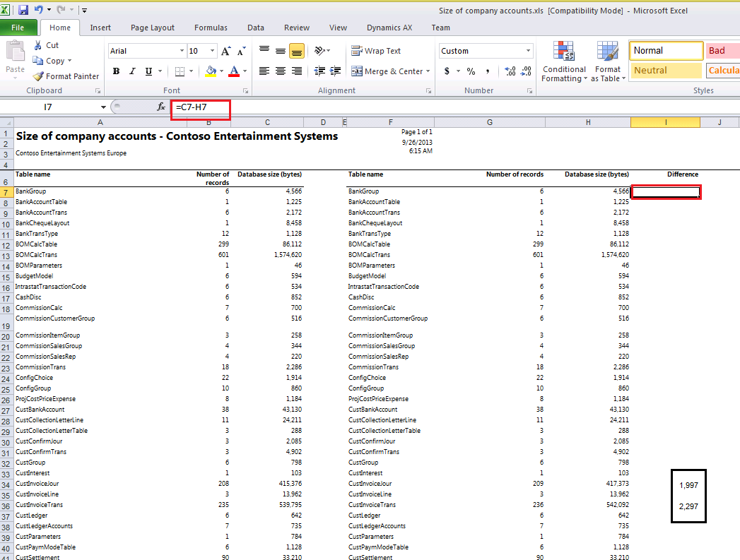Click the formula bar containing =C7-H7
Screen dimensions: 740x560
click(201, 107)
